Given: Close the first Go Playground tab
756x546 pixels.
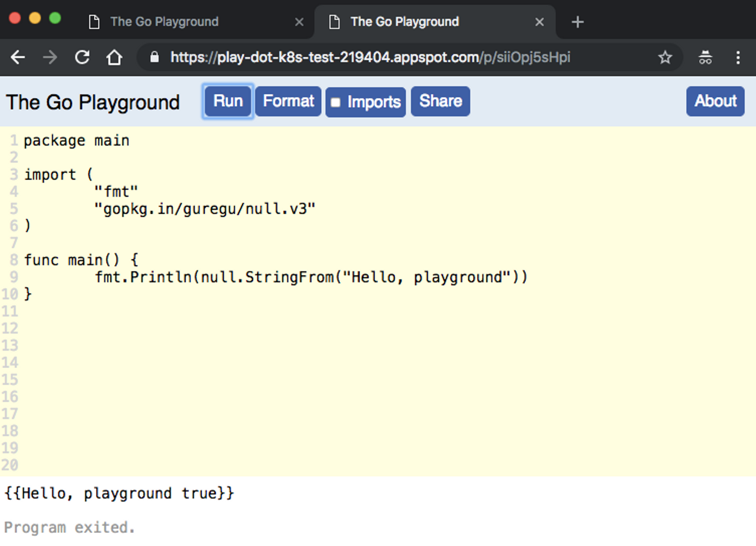Looking at the screenshot, I should coord(299,22).
